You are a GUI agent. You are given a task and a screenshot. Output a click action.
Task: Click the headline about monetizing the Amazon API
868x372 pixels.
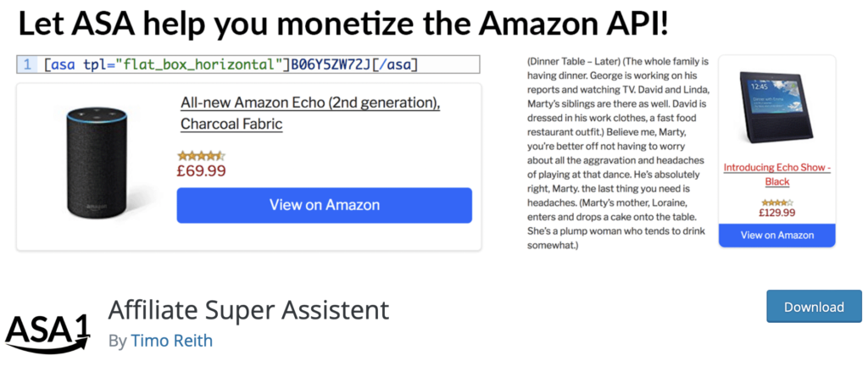click(x=343, y=24)
